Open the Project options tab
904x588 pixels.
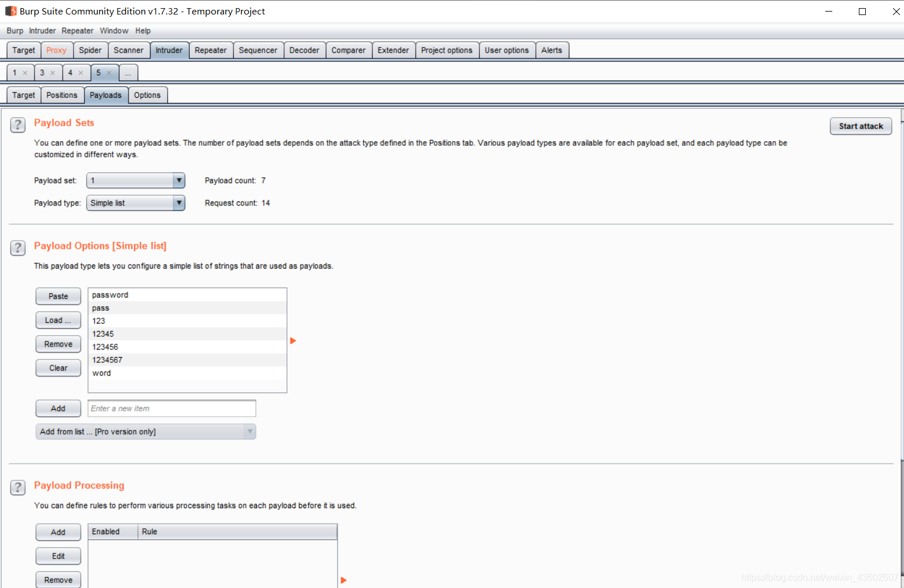pyautogui.click(x=447, y=50)
